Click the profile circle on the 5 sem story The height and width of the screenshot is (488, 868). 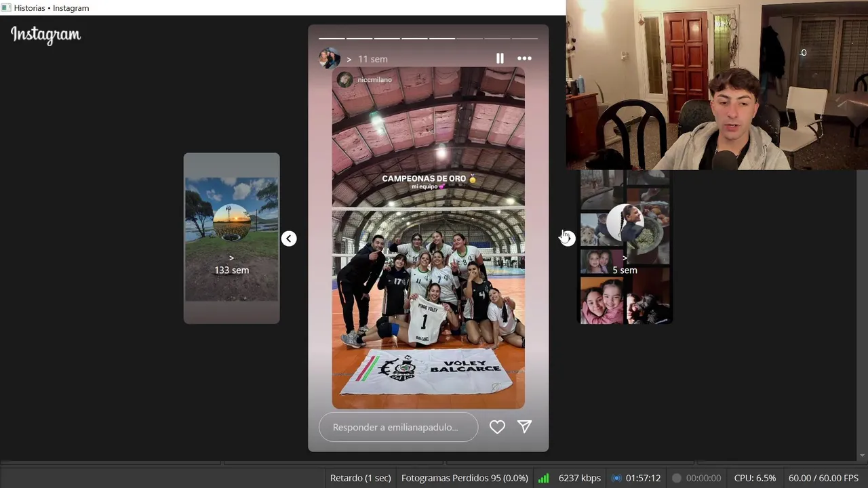(x=625, y=223)
